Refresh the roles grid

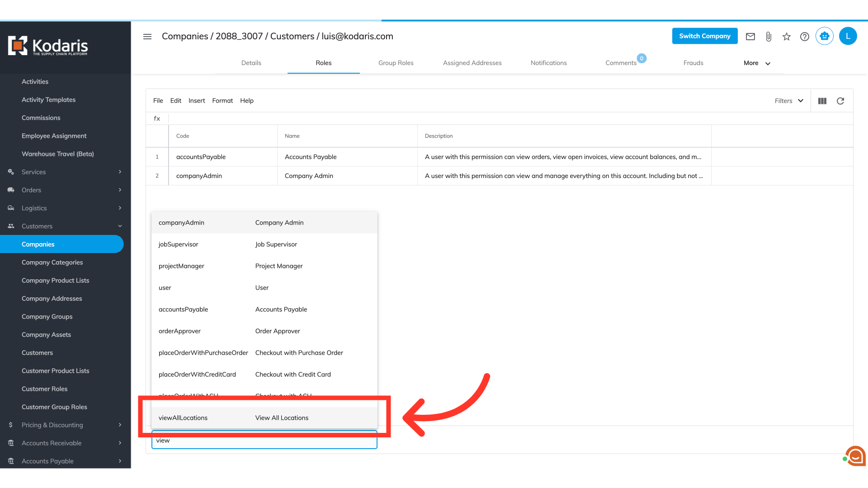(840, 101)
